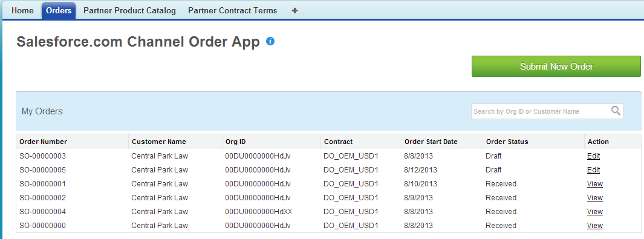Click DO_OEM_USD1 in SO-00000002 row
This screenshot has height=239, width=644.
(x=351, y=197)
